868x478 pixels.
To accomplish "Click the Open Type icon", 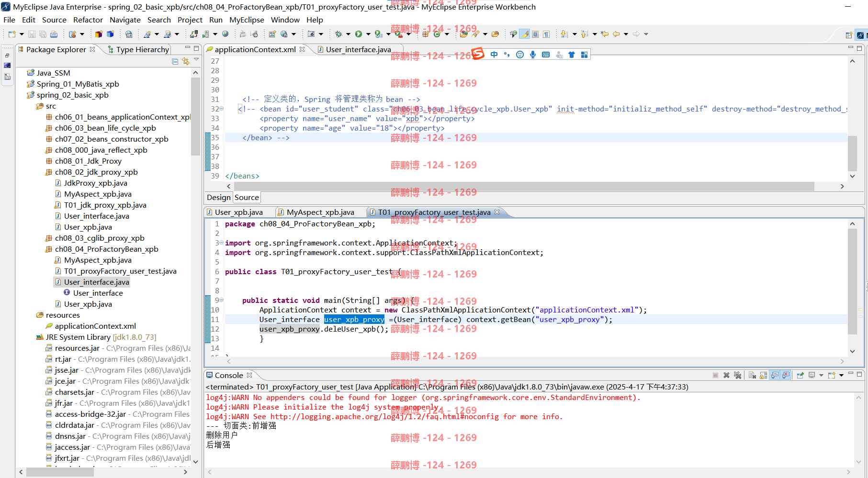I will pos(463,34).
